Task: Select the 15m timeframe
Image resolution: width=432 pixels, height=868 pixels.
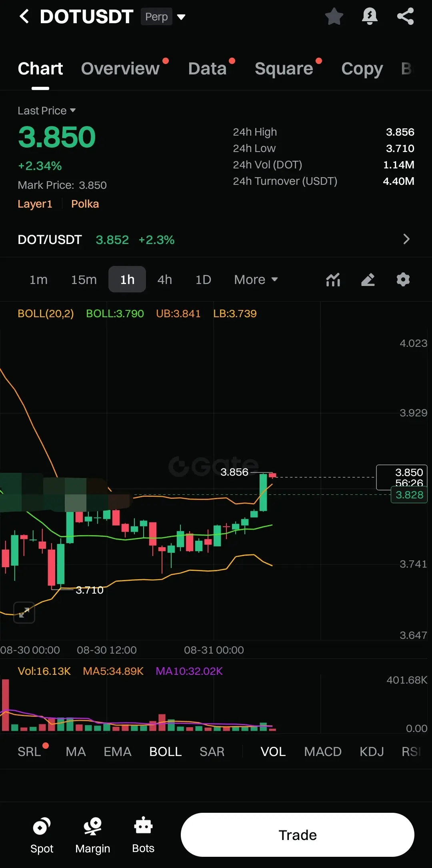Action: [84, 280]
